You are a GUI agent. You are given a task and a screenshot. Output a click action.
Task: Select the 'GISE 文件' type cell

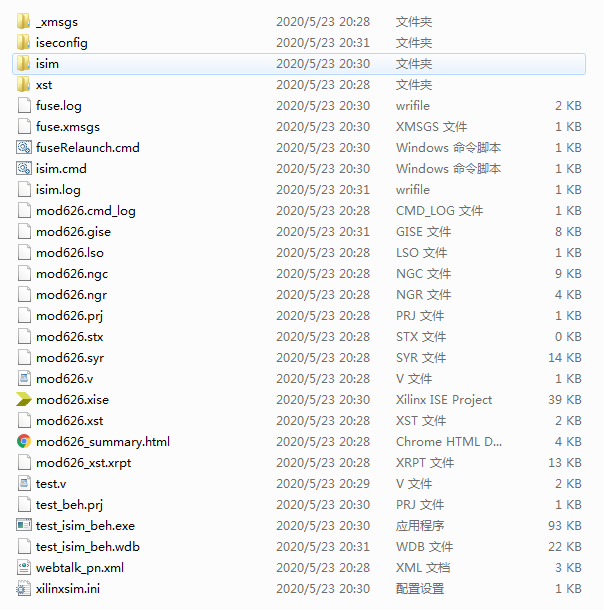424,232
